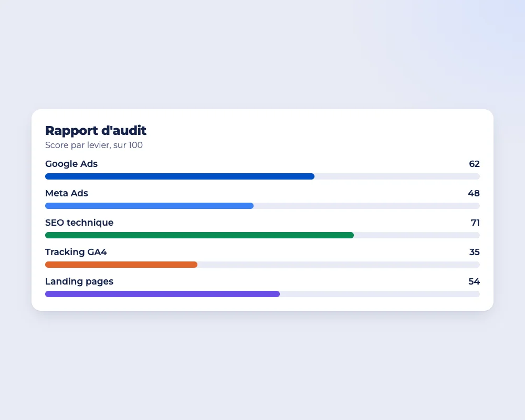Click the Landing pages score 54
The width and height of the screenshot is (525, 420).
(x=474, y=282)
